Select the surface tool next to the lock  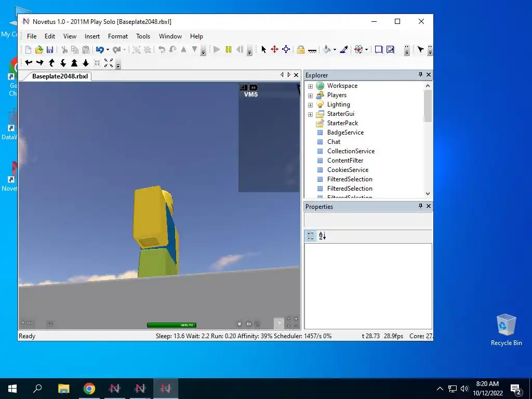point(312,50)
